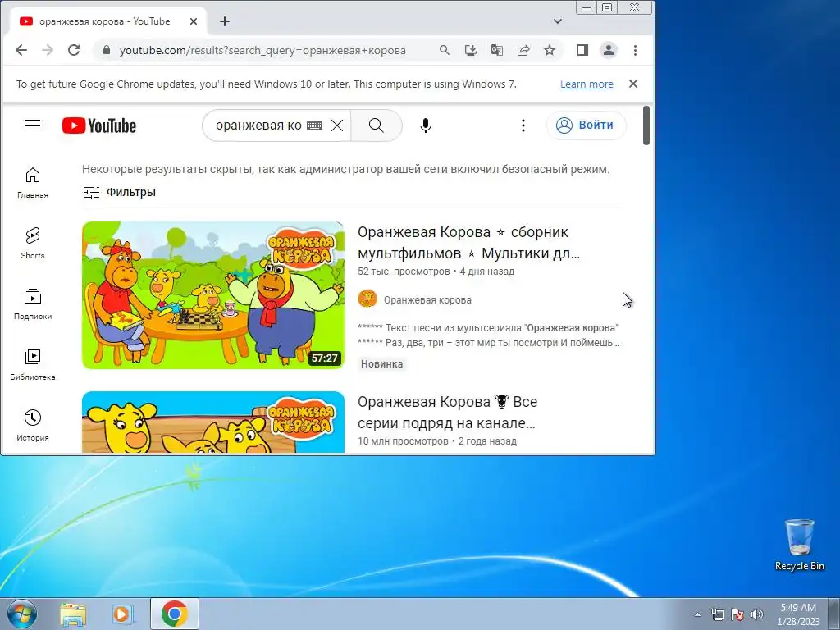The width and height of the screenshot is (840, 630).
Task: Open a new tab with the plus button
Action: point(225,21)
